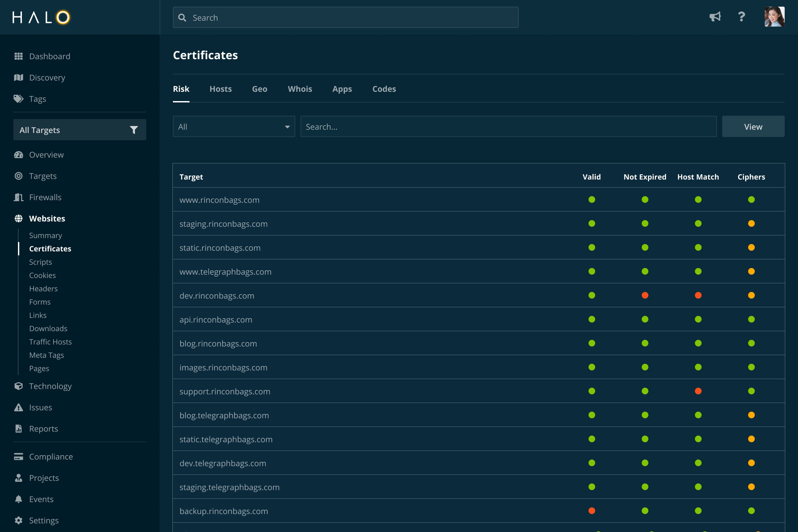Viewport: 798px width, 532px height.
Task: Switch to the Whois tab
Action: pyautogui.click(x=300, y=89)
